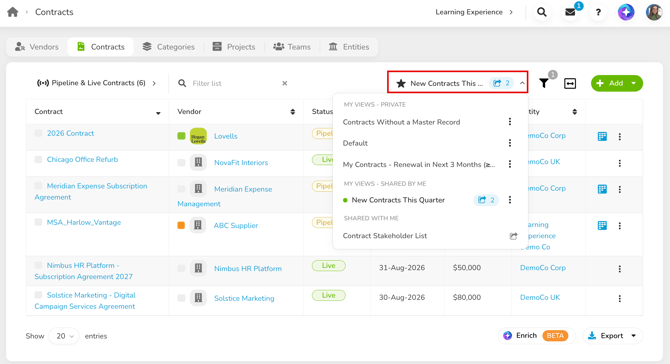Open the Chicago Office Refurb contract link
This screenshot has height=364, width=670.
82,159
